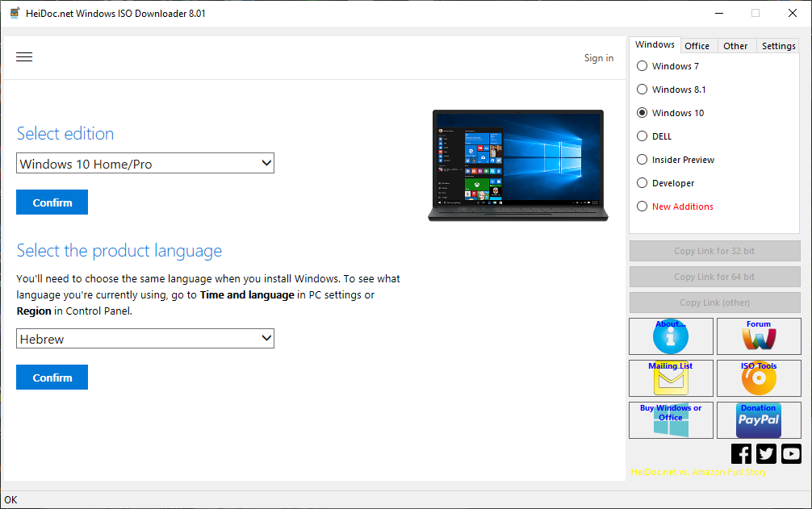Open the About info icon tile

click(671, 336)
